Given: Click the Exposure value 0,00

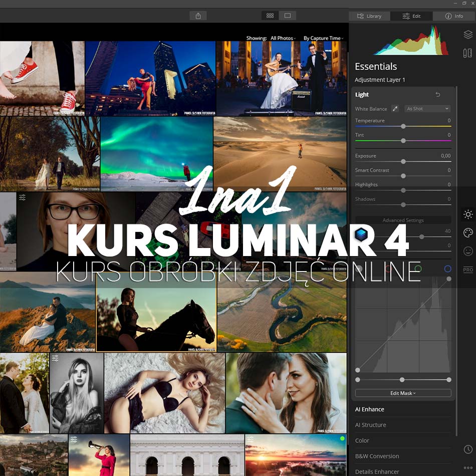Looking at the screenshot, I should click(x=445, y=156).
